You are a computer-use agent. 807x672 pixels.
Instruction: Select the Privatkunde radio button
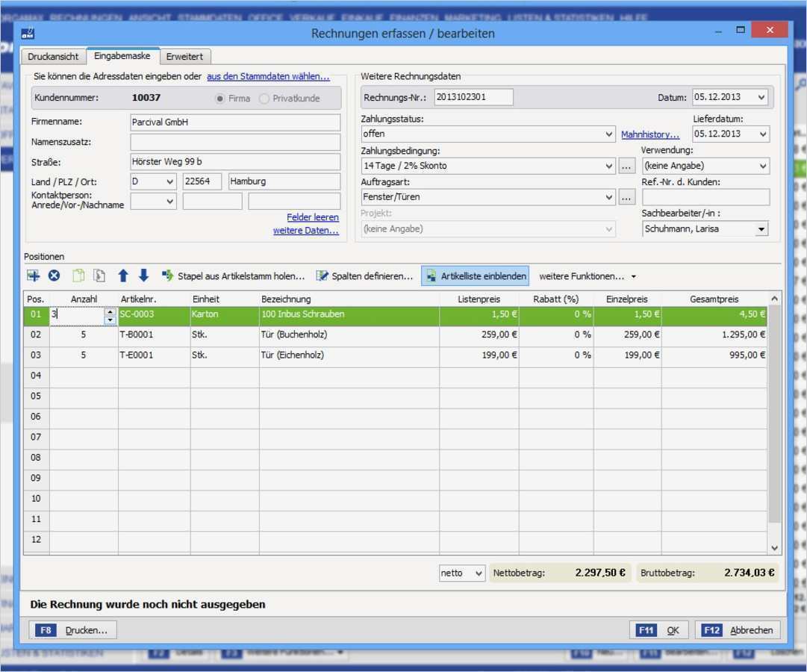pyautogui.click(x=264, y=98)
